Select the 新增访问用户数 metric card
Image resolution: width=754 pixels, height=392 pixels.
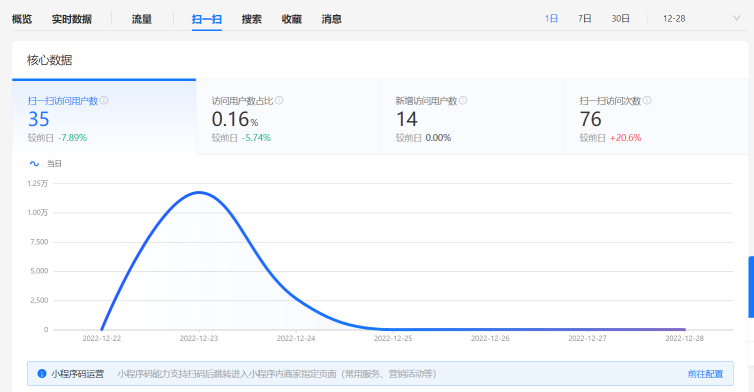[472, 117]
